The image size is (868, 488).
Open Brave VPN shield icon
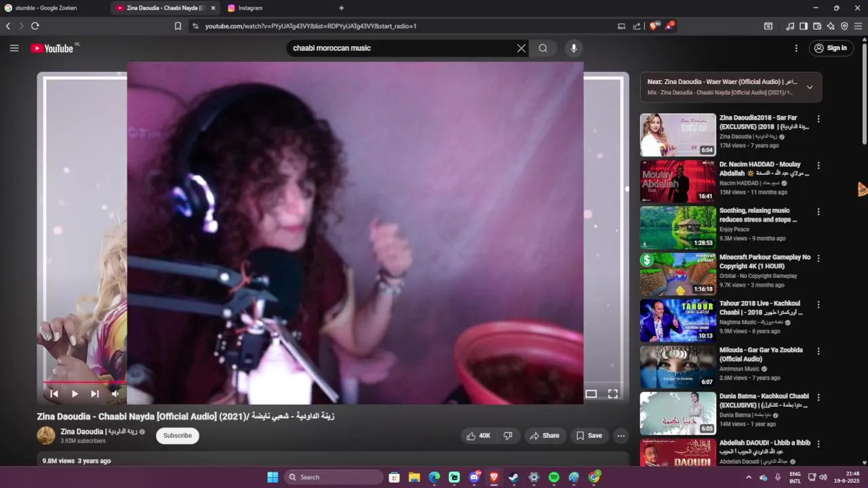pyautogui.click(x=844, y=26)
